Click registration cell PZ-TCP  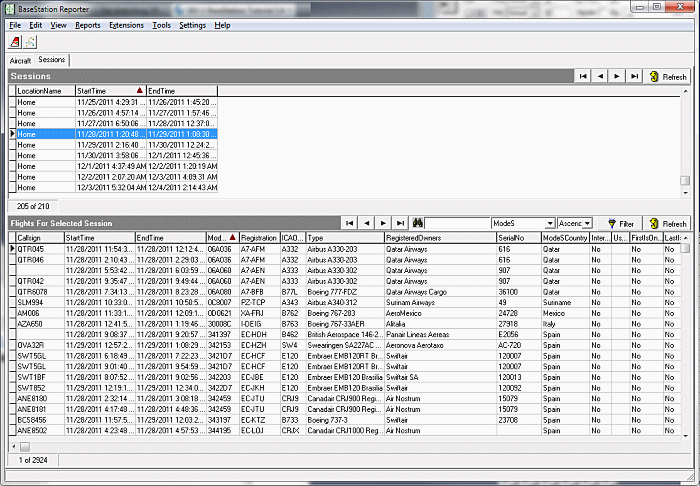259,303
